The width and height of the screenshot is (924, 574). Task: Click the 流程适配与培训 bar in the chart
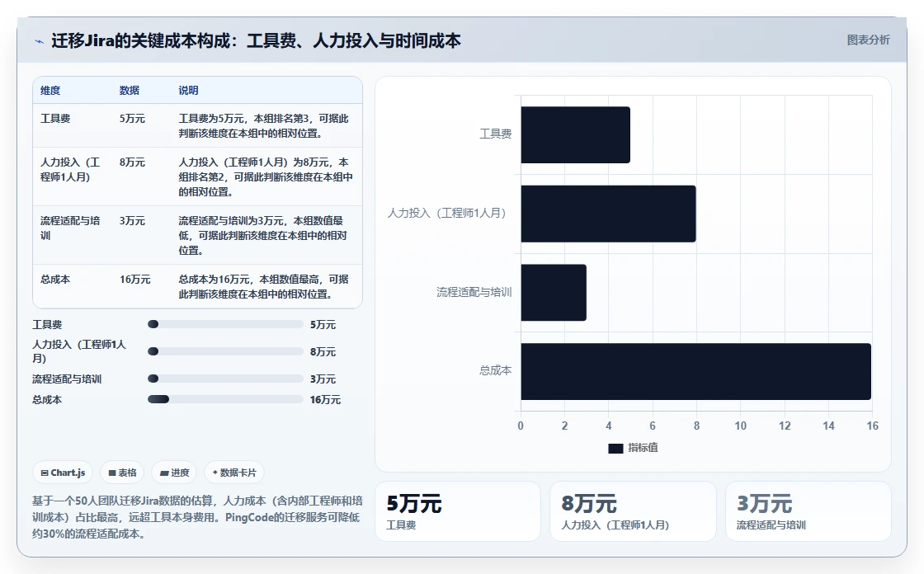pyautogui.click(x=554, y=293)
